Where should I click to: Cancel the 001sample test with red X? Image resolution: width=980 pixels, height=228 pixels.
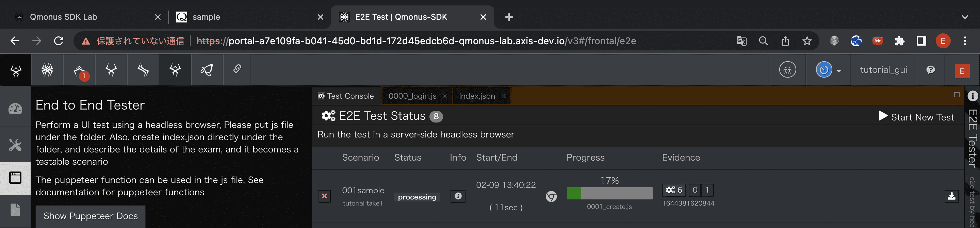point(325,196)
